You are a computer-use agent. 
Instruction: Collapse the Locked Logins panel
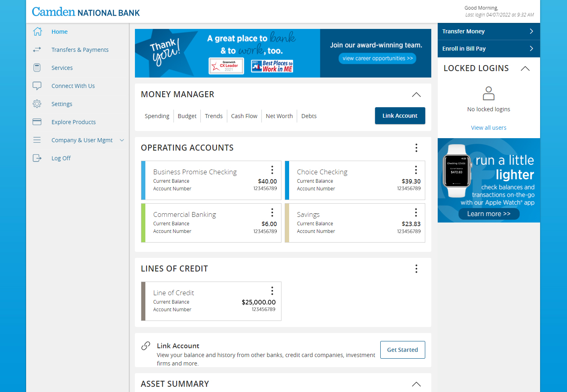click(525, 69)
